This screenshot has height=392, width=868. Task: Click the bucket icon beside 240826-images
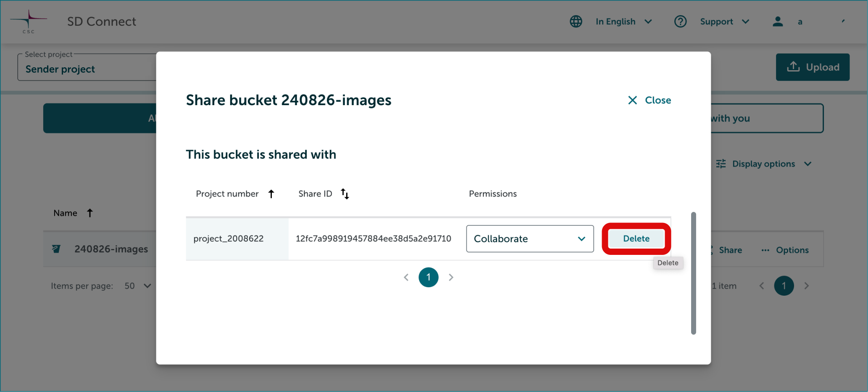[56, 249]
